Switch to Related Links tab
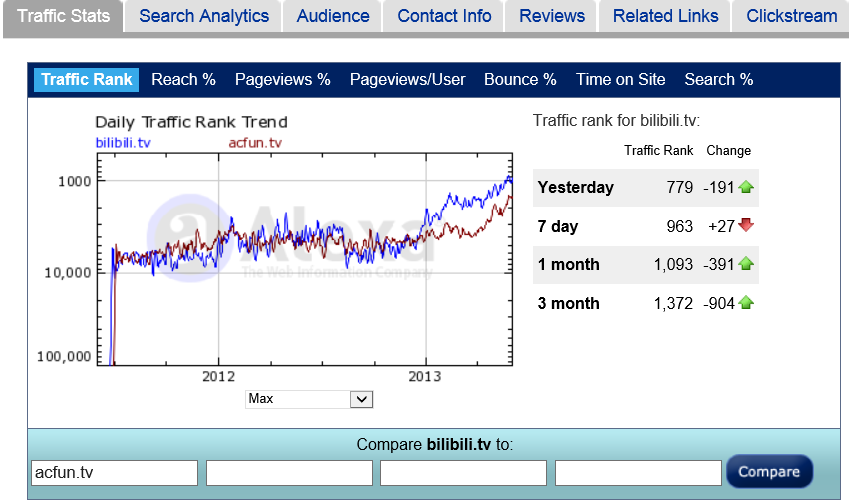The width and height of the screenshot is (849, 503). [x=665, y=16]
